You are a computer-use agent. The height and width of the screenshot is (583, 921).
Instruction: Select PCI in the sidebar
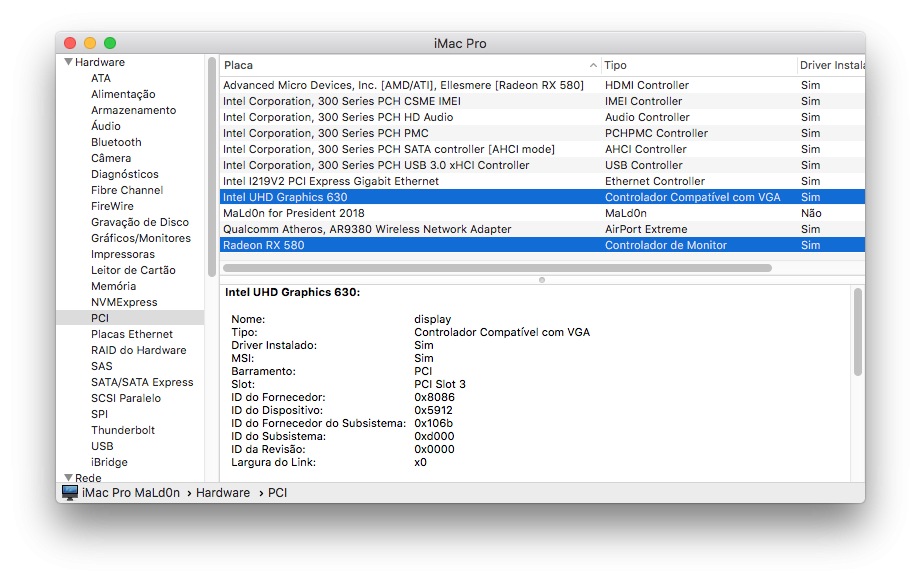coord(130,318)
